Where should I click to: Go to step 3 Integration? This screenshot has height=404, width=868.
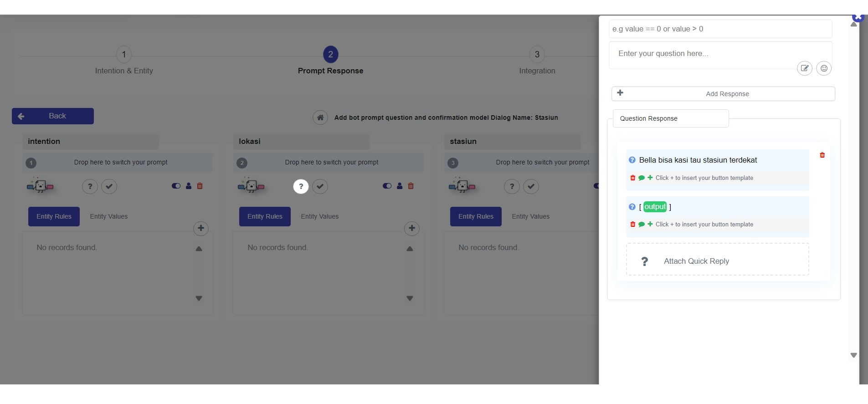(x=537, y=55)
